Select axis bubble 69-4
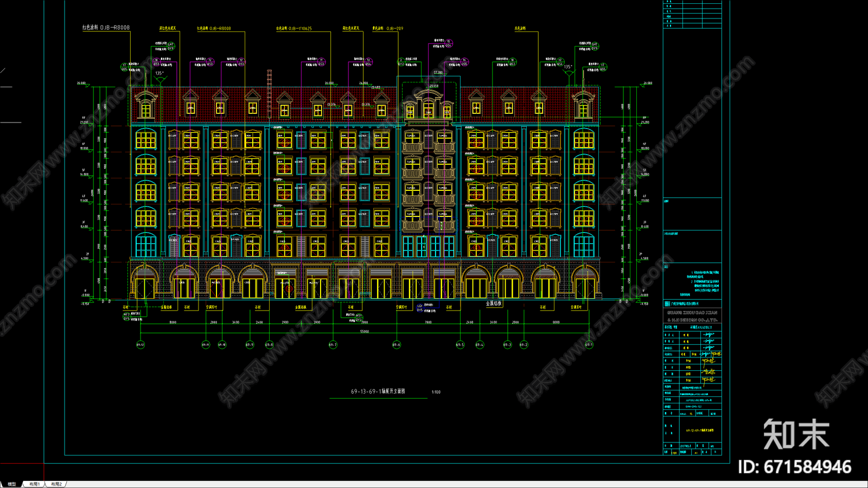 coord(480,345)
